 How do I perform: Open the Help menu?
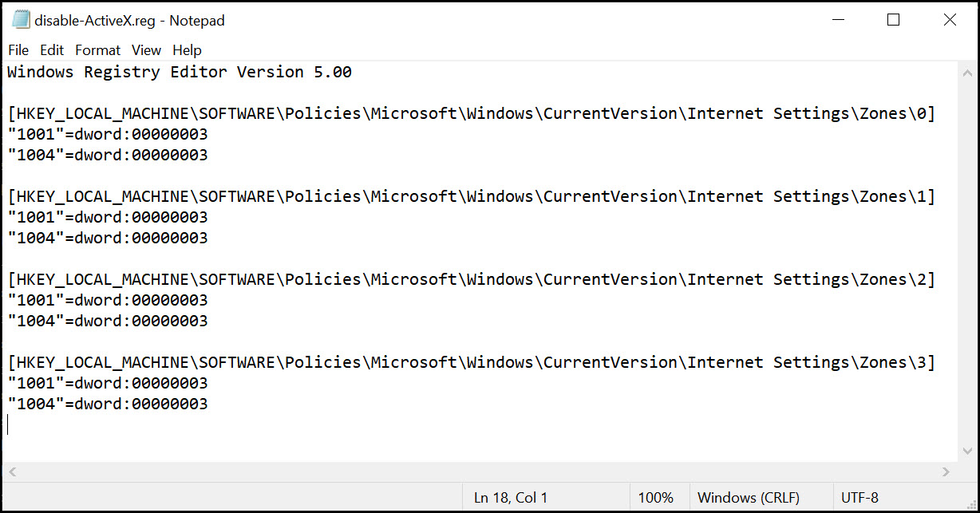(x=187, y=49)
